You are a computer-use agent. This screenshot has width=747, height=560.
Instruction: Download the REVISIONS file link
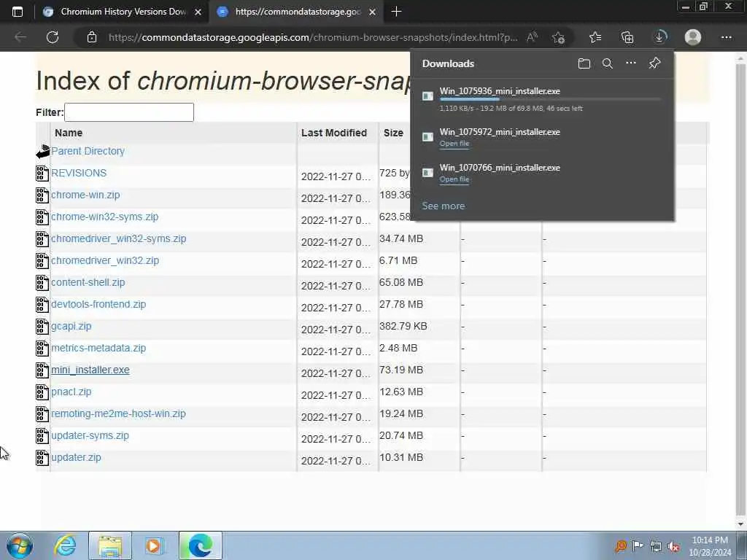click(79, 173)
